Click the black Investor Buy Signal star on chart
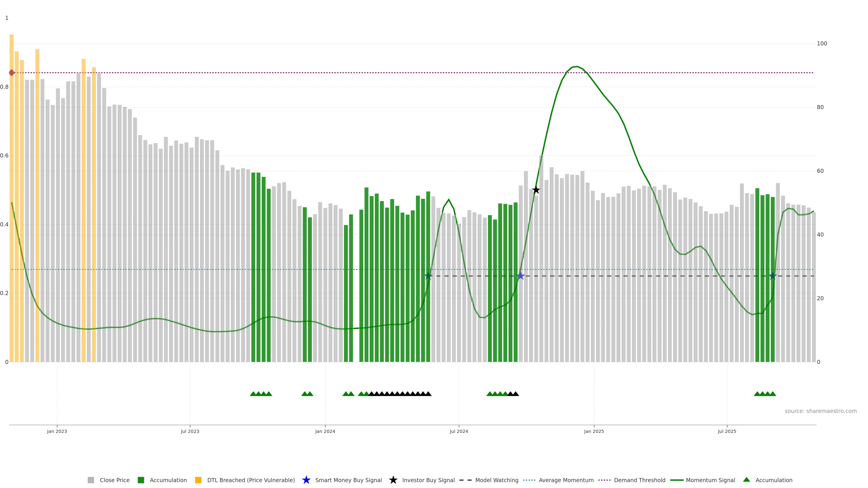The image size is (868, 488). (x=536, y=190)
